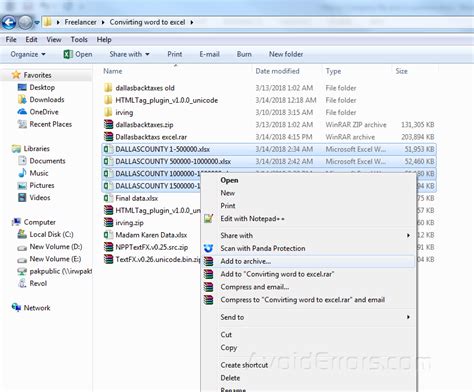This screenshot has width=474, height=392.
Task: Select dallasbacktaxes.zip archive icon
Action: point(108,125)
